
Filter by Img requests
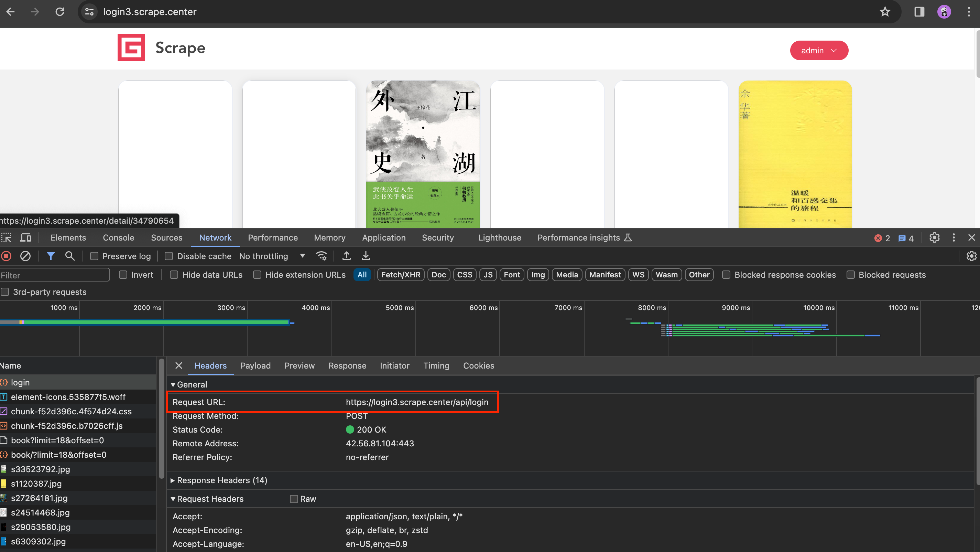point(537,275)
